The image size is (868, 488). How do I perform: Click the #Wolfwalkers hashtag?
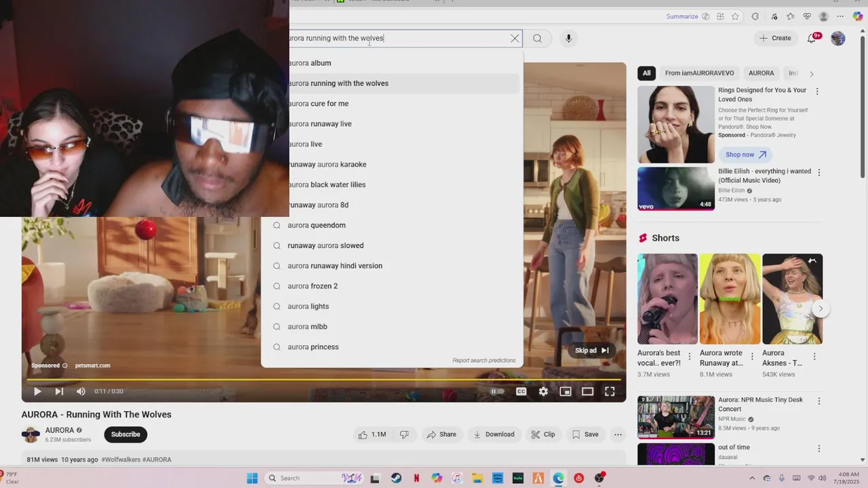pos(121,460)
